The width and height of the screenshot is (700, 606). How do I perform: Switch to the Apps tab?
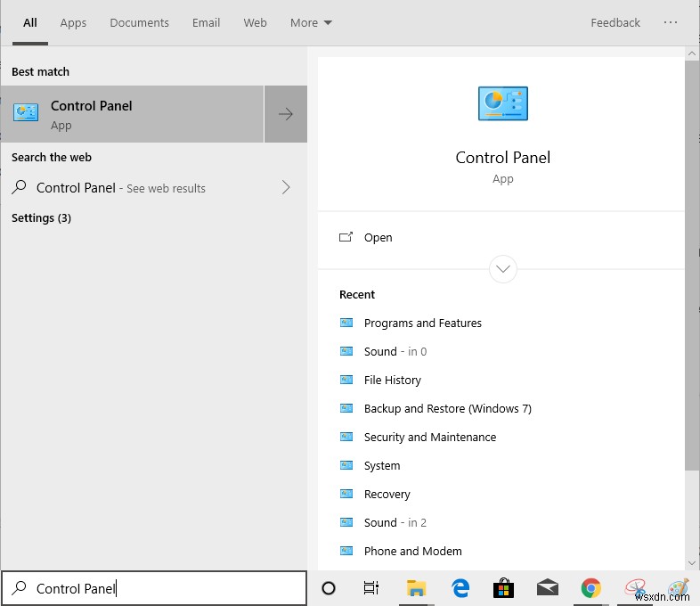(73, 23)
